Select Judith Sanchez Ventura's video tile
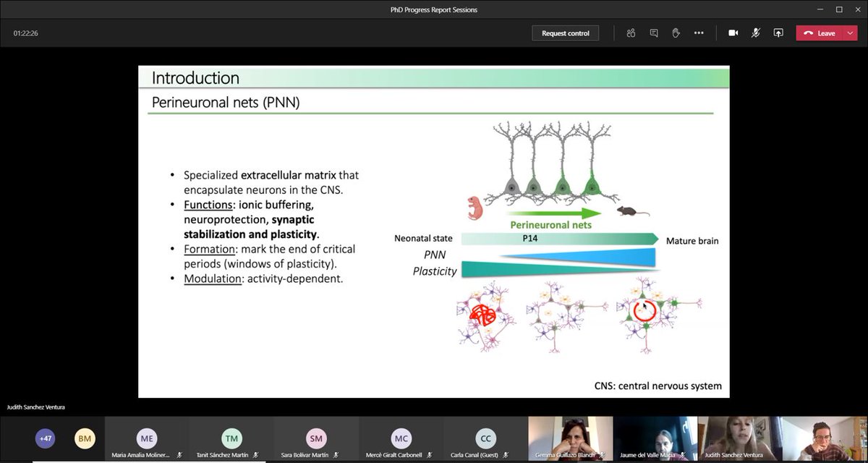Image resolution: width=868 pixels, height=463 pixels. click(x=740, y=440)
